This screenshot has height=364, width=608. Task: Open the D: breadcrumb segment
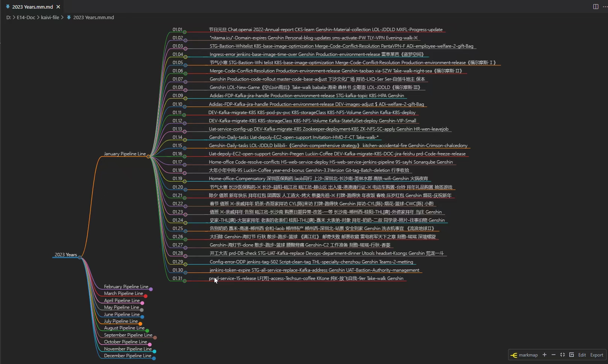(x=8, y=17)
